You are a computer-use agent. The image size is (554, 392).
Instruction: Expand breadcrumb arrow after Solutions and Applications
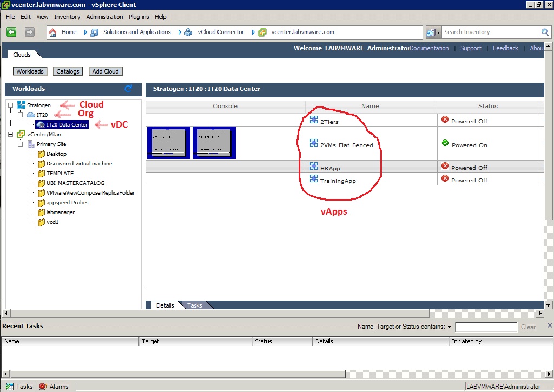point(180,32)
